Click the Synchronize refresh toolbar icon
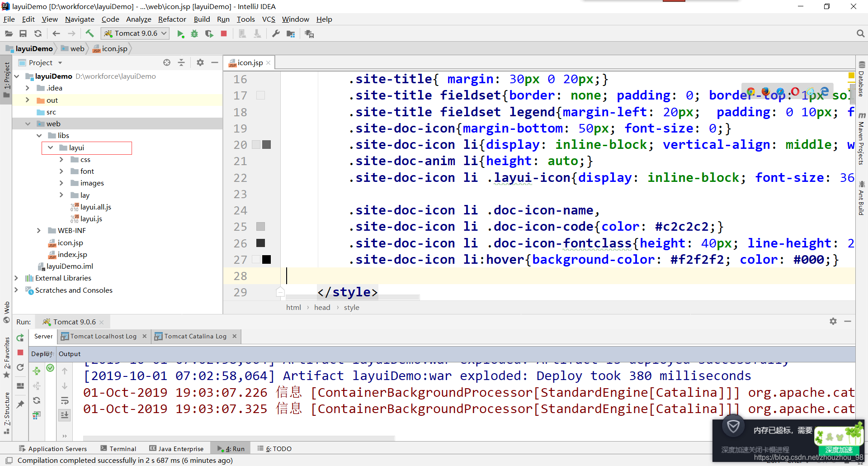This screenshot has height=466, width=868. (38, 33)
